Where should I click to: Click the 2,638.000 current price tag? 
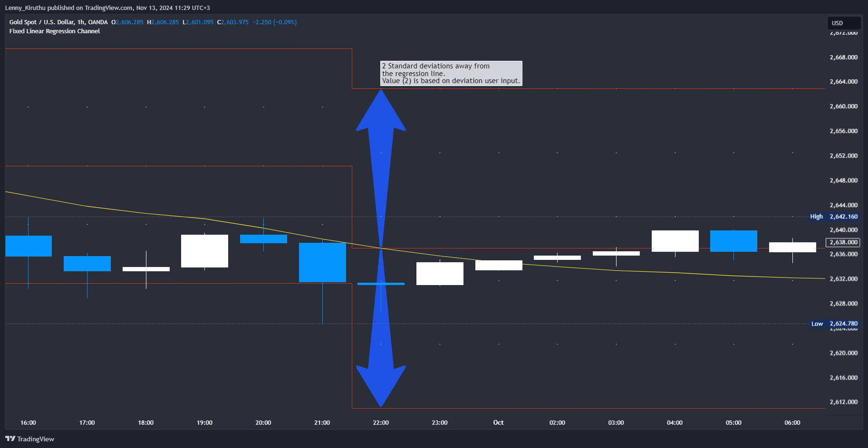coord(843,242)
